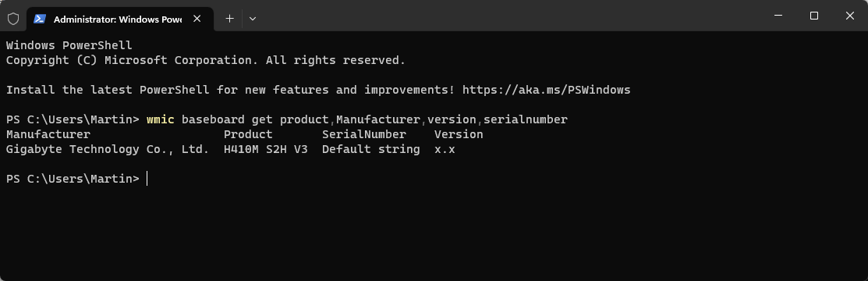Click the Manufacturer column header
Viewport: 868px width, 281px height.
[x=48, y=134]
